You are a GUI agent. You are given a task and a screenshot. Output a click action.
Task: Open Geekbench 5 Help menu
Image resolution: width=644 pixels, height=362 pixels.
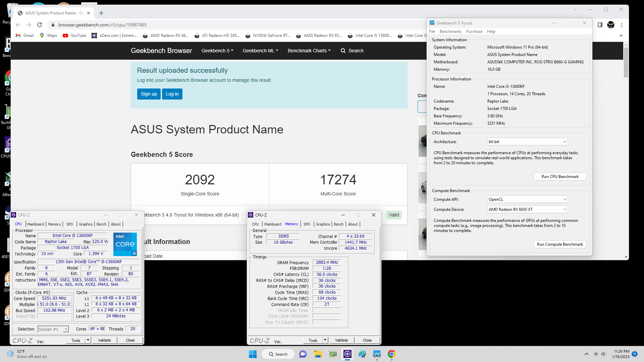(x=491, y=32)
